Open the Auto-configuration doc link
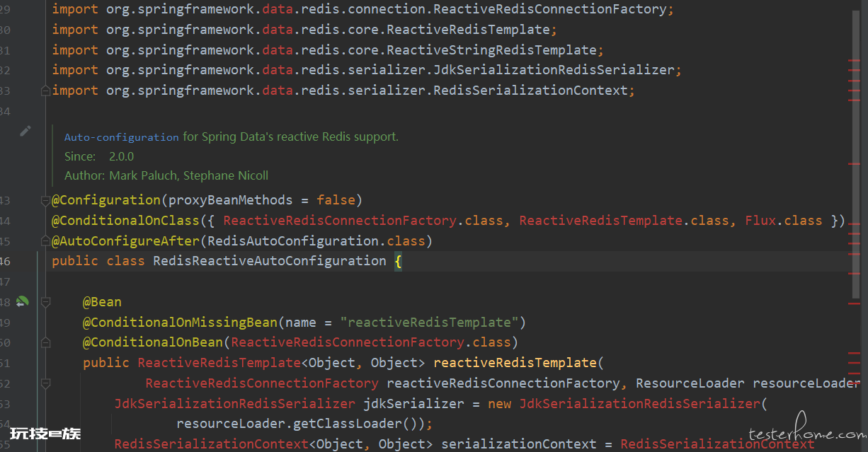Viewport: 868px width, 452px height. (122, 137)
